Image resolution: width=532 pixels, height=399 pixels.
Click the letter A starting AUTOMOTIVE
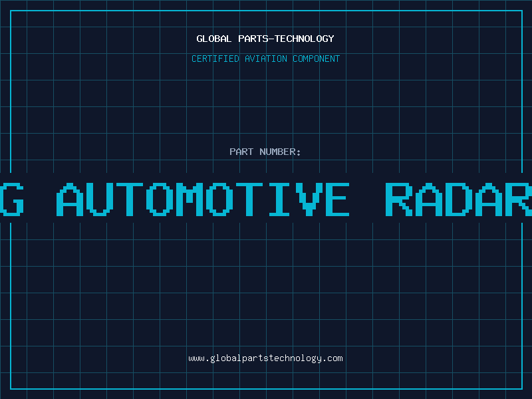coord(72,199)
